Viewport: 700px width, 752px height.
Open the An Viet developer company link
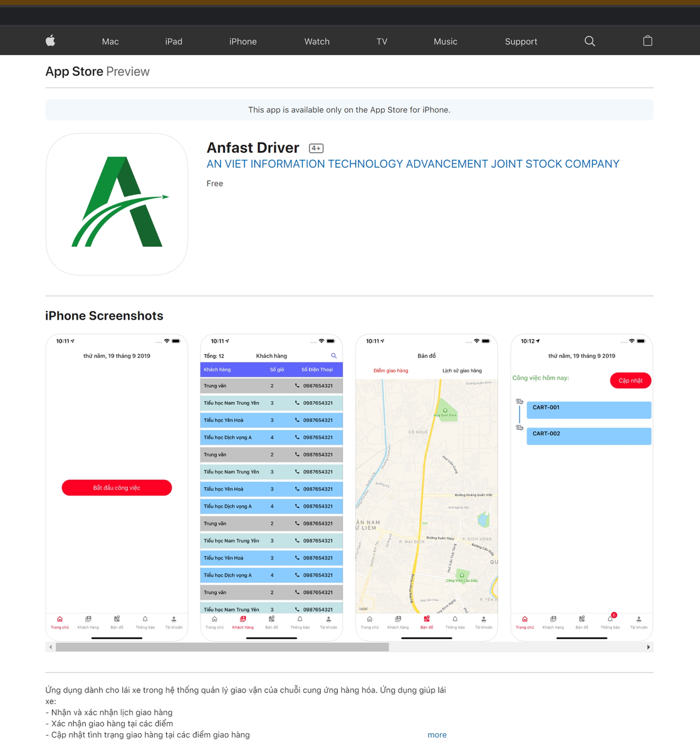coord(413,164)
